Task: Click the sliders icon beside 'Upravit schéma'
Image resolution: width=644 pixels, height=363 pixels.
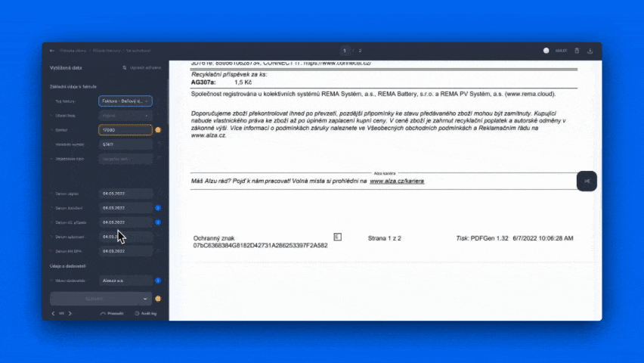Action: point(125,68)
